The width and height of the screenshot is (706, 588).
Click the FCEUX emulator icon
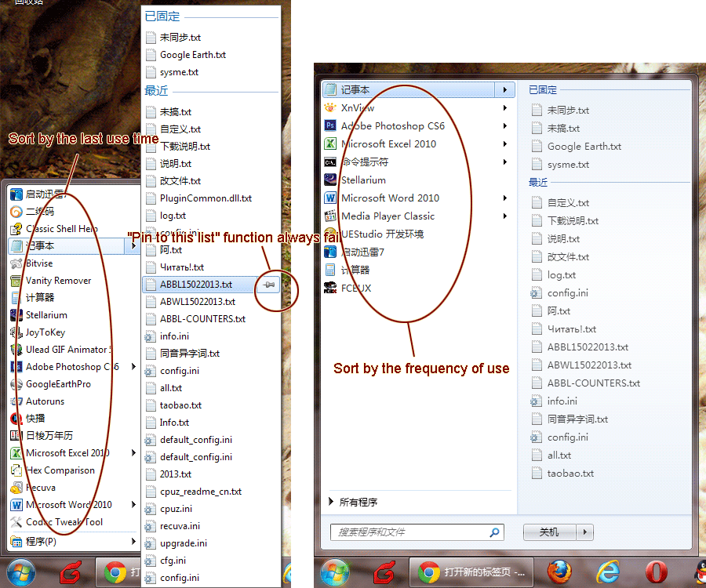(330, 288)
